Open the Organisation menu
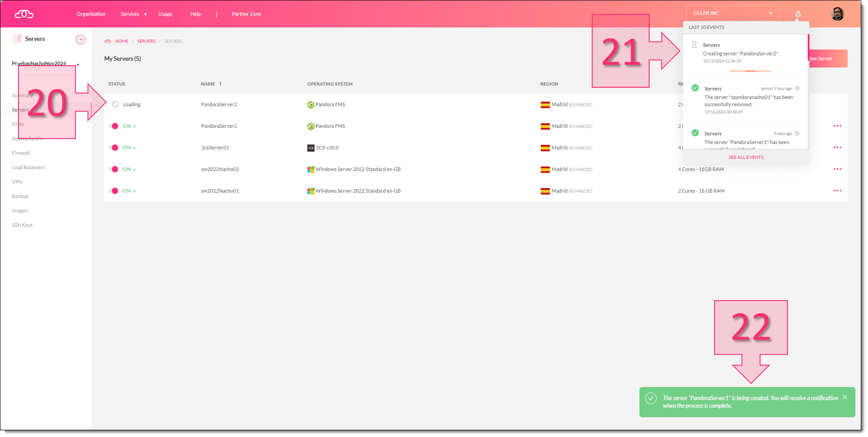The image size is (868, 437). pyautogui.click(x=91, y=14)
